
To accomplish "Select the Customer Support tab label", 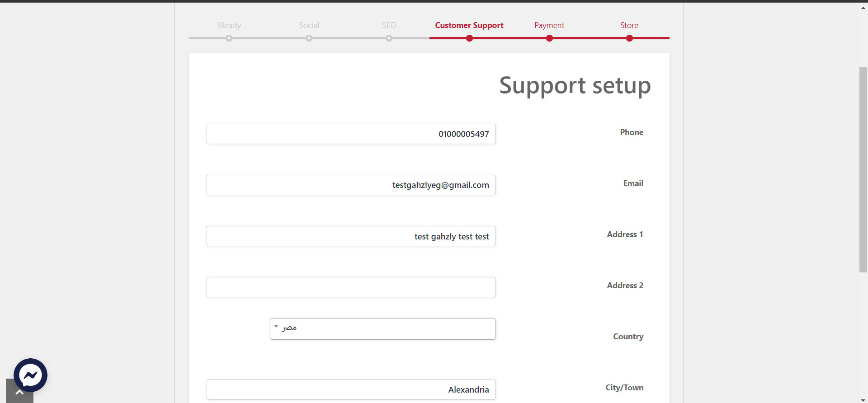I will (x=469, y=25).
